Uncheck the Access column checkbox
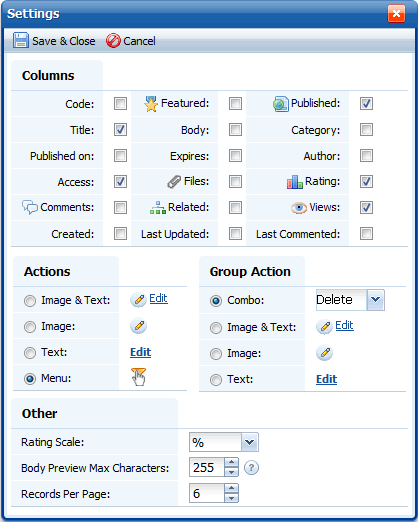 pyautogui.click(x=120, y=181)
